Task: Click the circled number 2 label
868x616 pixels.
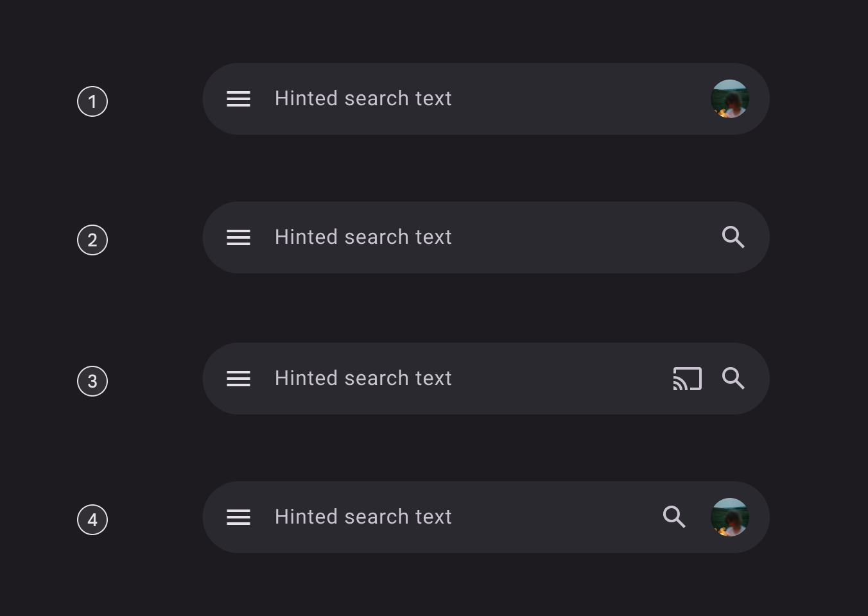Action: coord(92,240)
